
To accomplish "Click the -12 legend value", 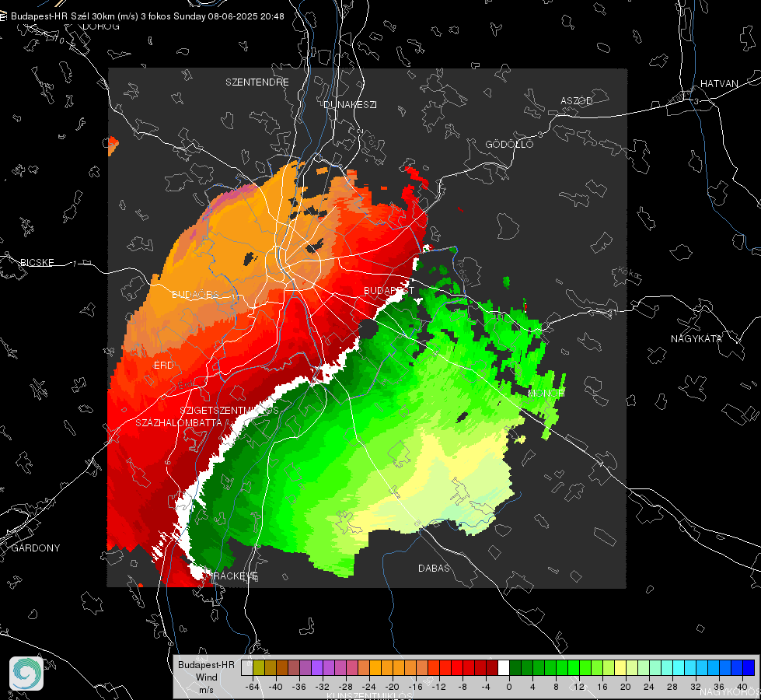I will [438, 687].
